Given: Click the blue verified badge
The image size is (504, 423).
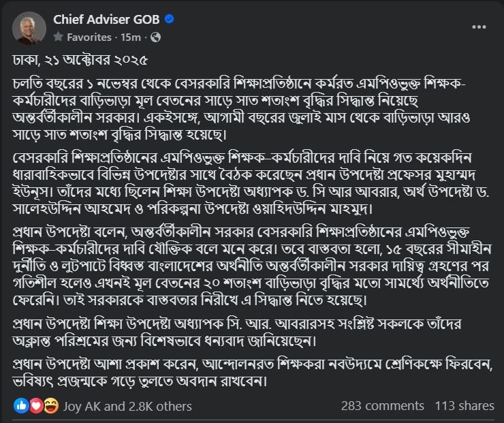Looking at the screenshot, I should click(170, 20).
